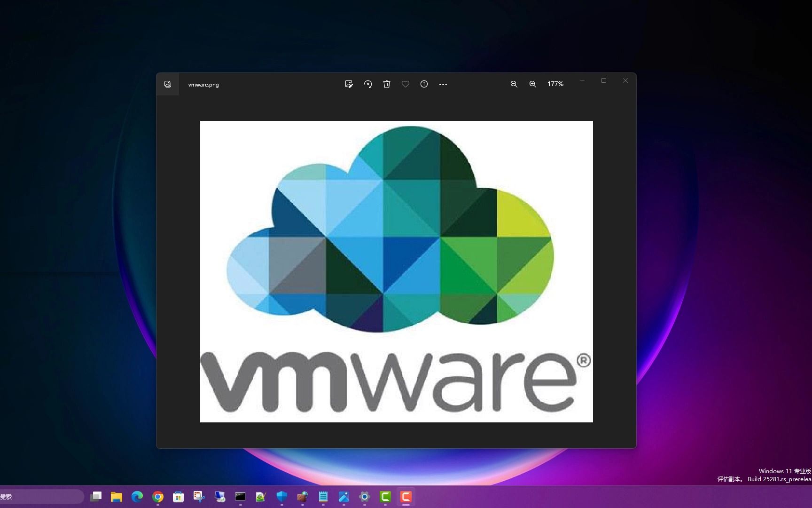This screenshot has height=508, width=812.
Task: Open the firewall brick-wall taskbar icon
Action: tap(302, 497)
